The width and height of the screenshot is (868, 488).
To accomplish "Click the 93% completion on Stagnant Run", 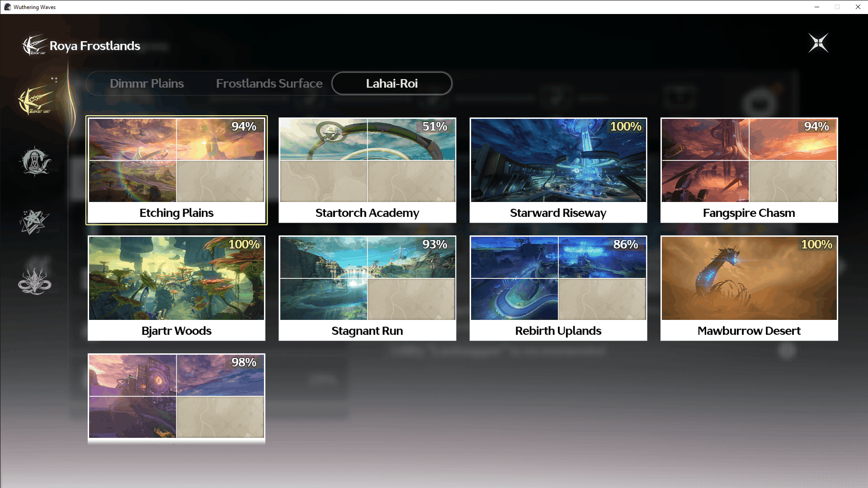I will pyautogui.click(x=434, y=244).
